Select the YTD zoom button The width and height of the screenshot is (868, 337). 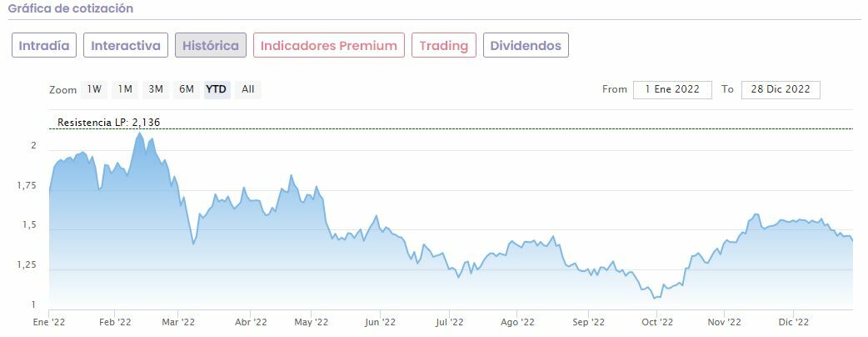pyautogui.click(x=217, y=89)
